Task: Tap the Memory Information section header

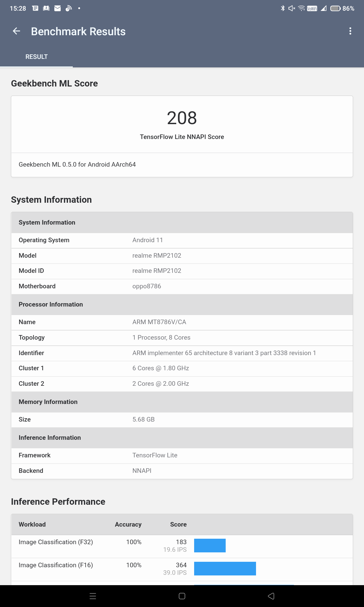Action: click(182, 402)
